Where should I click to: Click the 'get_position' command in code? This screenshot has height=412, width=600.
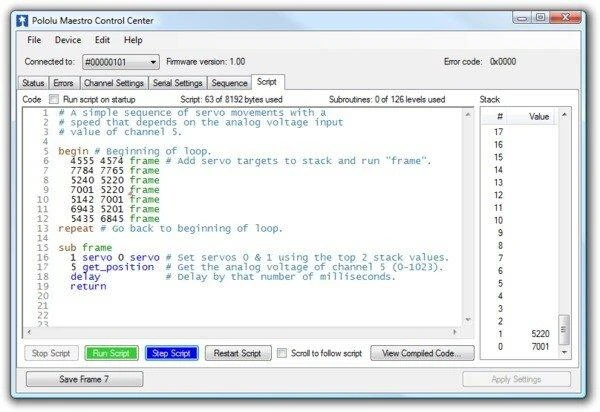(118, 267)
